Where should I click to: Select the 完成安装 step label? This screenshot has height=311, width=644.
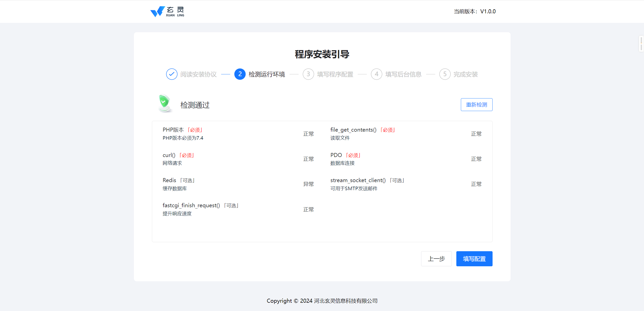tap(465, 74)
